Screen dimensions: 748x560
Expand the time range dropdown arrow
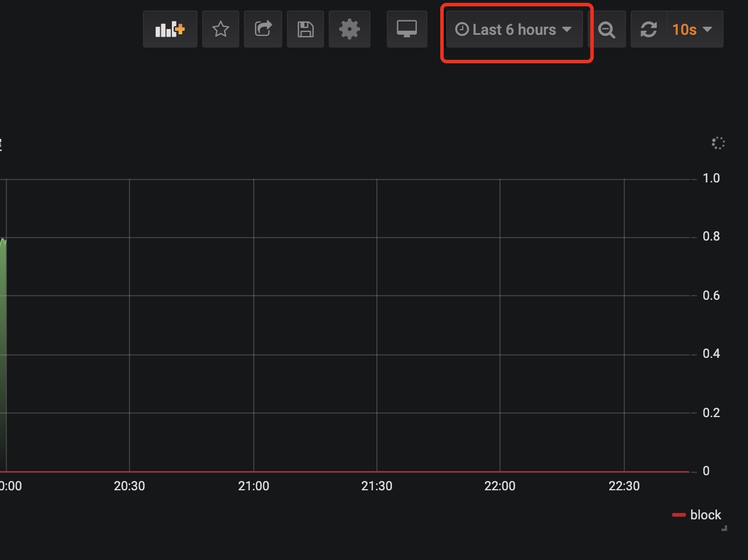coord(567,30)
